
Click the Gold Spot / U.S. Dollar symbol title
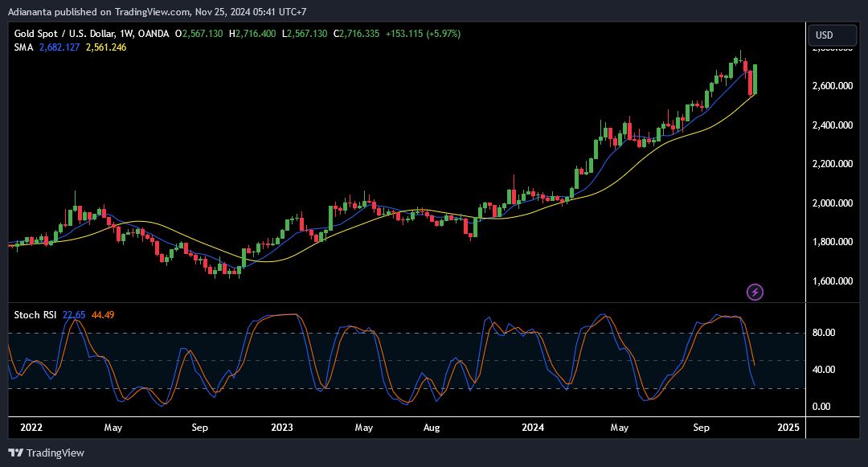(x=92, y=34)
